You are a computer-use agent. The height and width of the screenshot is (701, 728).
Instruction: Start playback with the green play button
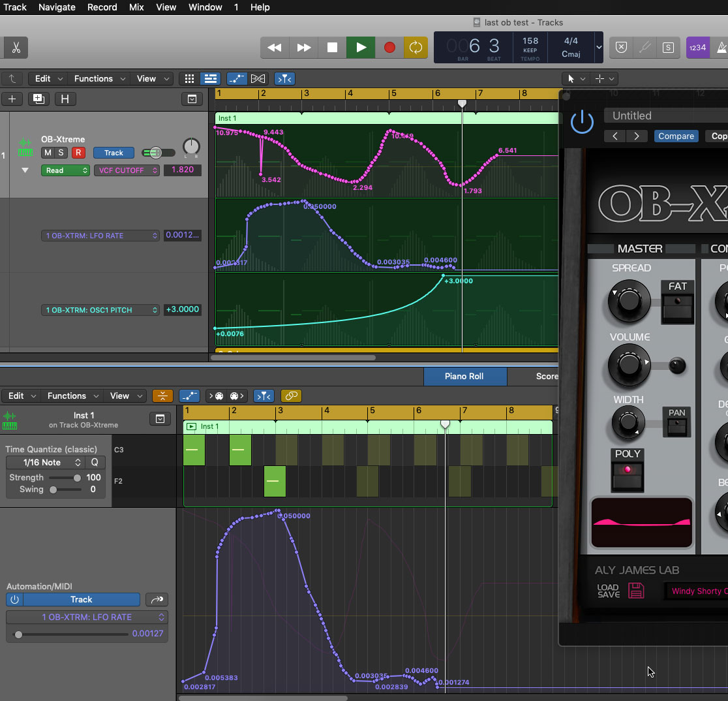tap(361, 48)
